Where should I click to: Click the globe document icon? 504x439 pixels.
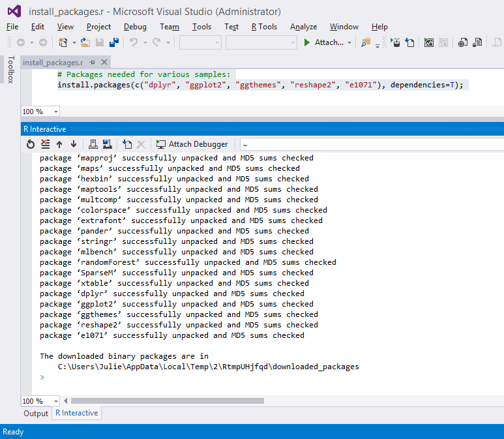[463, 42]
